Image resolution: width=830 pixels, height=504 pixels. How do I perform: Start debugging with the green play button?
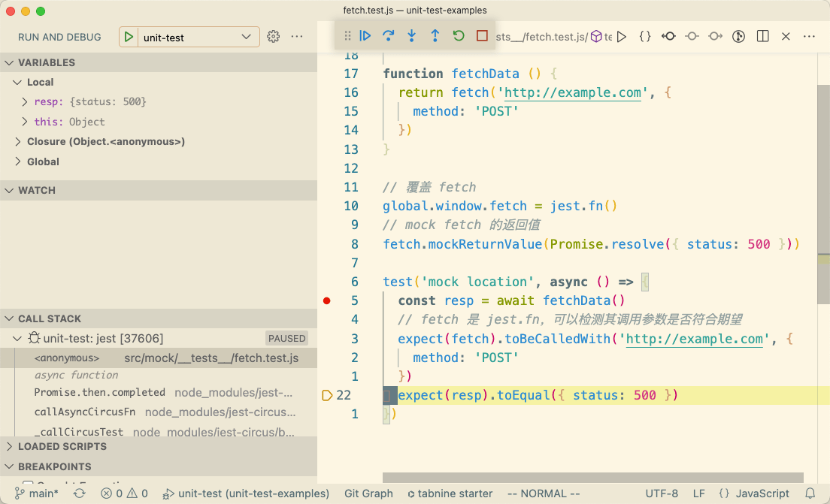click(129, 37)
